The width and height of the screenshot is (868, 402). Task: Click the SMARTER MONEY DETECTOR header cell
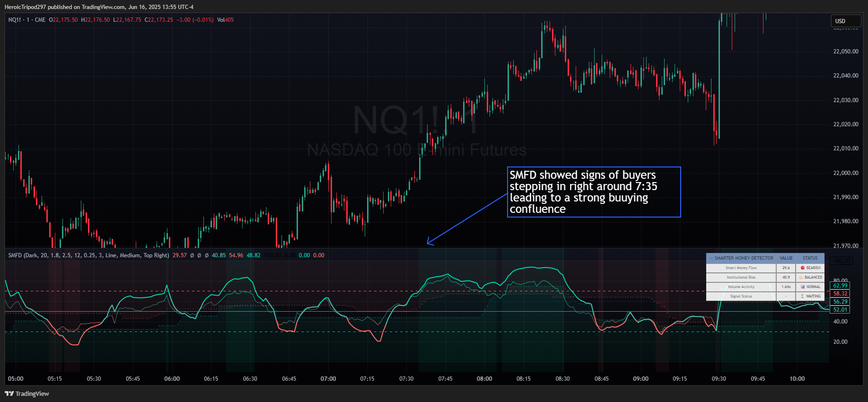(x=741, y=258)
